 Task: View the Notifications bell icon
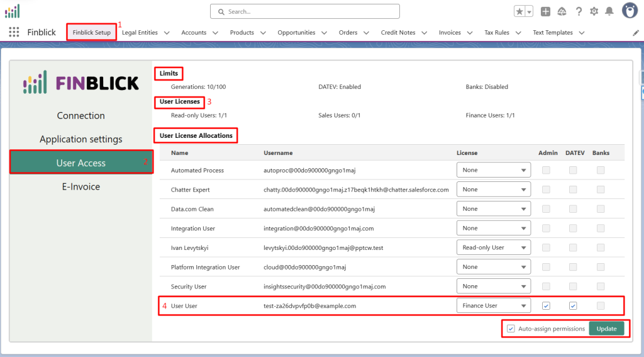coord(609,11)
